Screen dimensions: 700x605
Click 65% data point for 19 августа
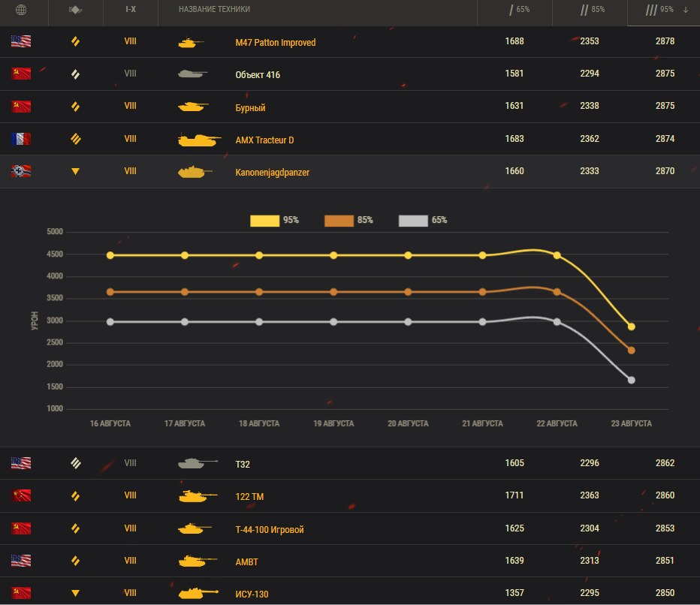333,322
